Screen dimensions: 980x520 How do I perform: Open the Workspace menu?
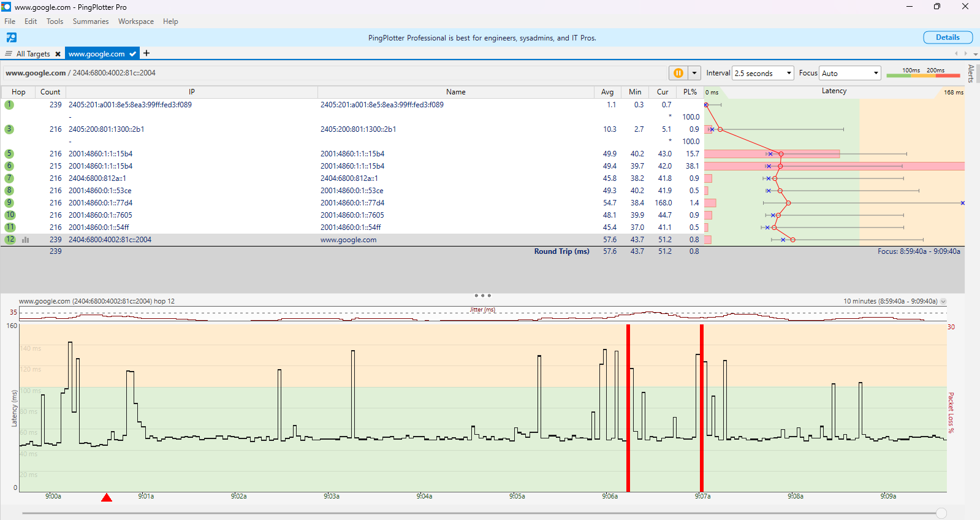tap(135, 21)
